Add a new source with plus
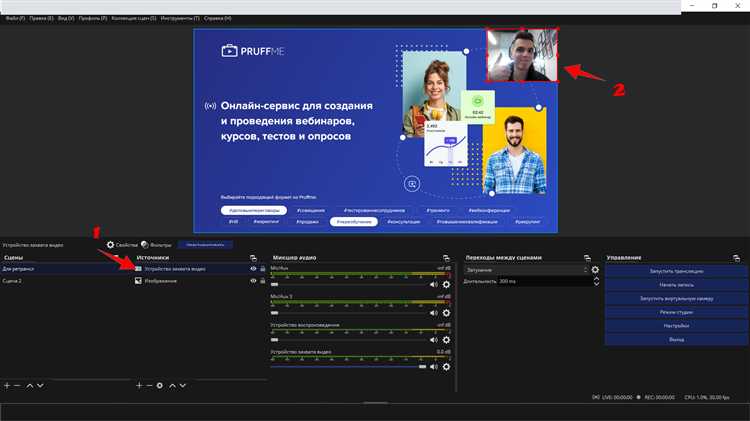This screenshot has width=750, height=421. tap(139, 386)
